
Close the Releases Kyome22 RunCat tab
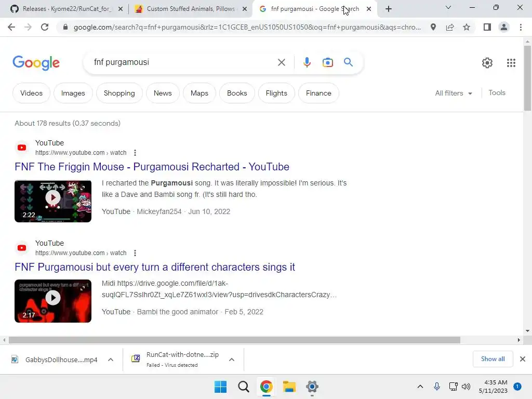[x=120, y=9]
